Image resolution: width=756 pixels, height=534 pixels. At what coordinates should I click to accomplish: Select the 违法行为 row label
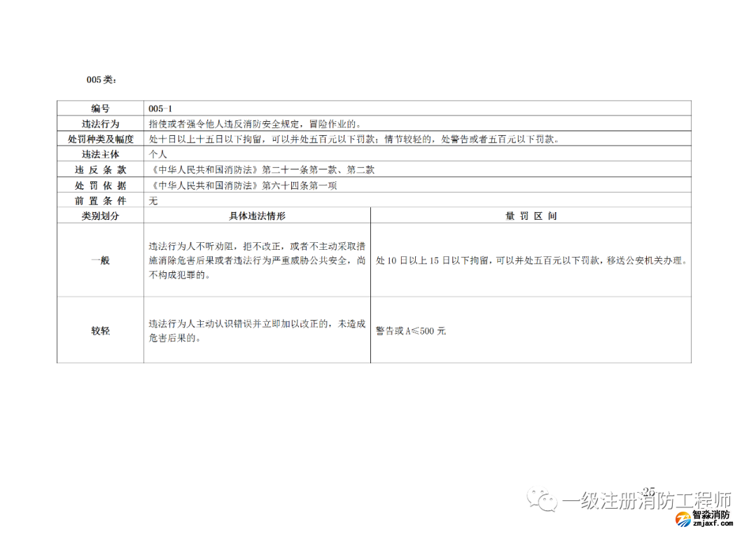(x=100, y=124)
